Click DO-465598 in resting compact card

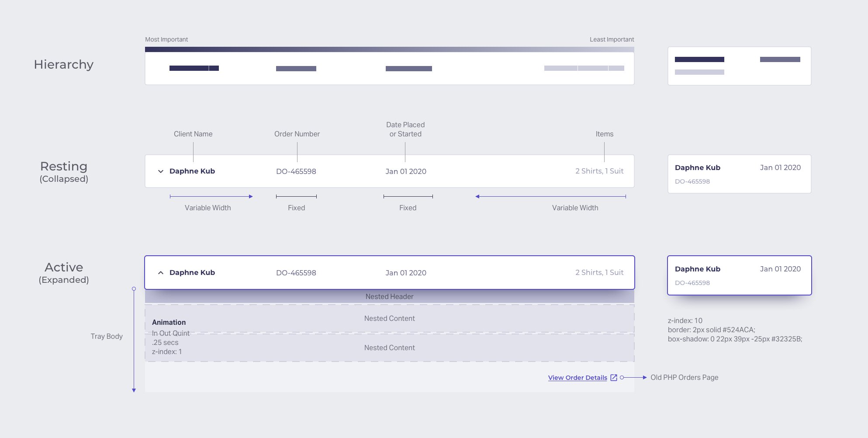(x=692, y=181)
